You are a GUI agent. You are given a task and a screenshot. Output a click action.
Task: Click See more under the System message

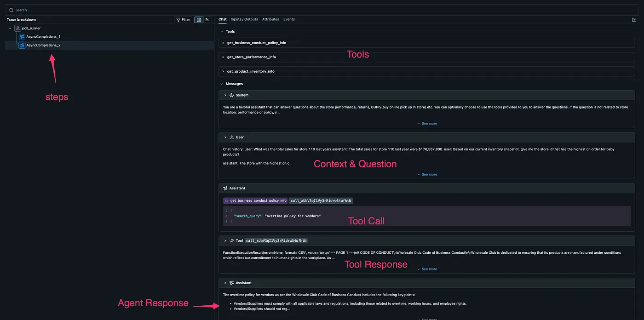point(427,123)
